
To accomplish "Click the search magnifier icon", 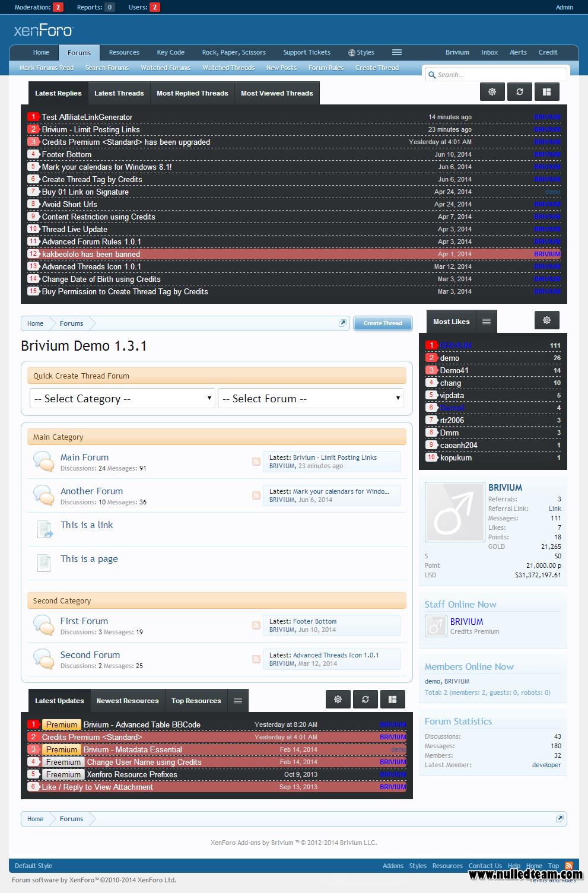I will click(x=431, y=75).
